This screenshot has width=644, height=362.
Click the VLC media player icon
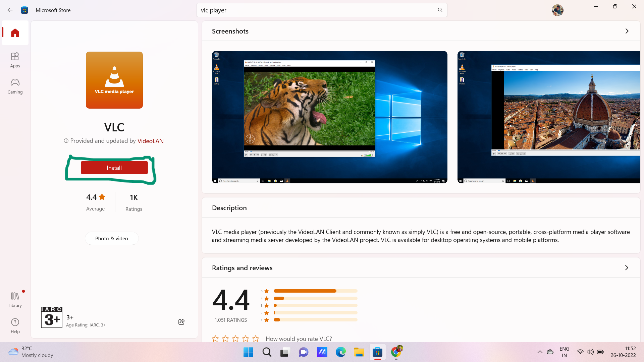pyautogui.click(x=114, y=80)
